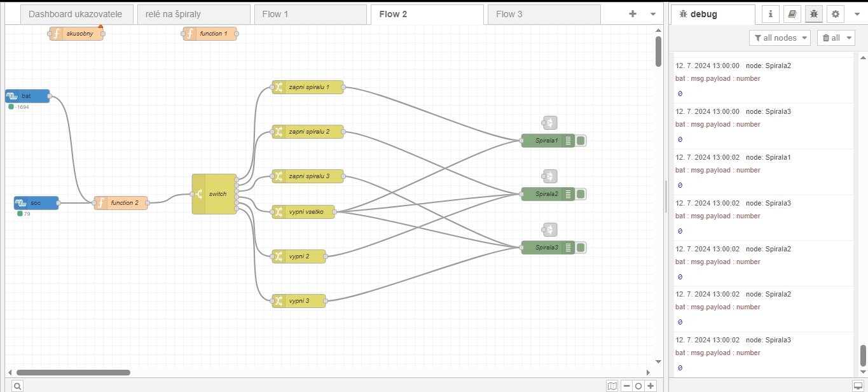Viewport: 868px width, 392px height.
Task: Switch to the Dashboard ukazovatele tab
Action: (x=75, y=14)
